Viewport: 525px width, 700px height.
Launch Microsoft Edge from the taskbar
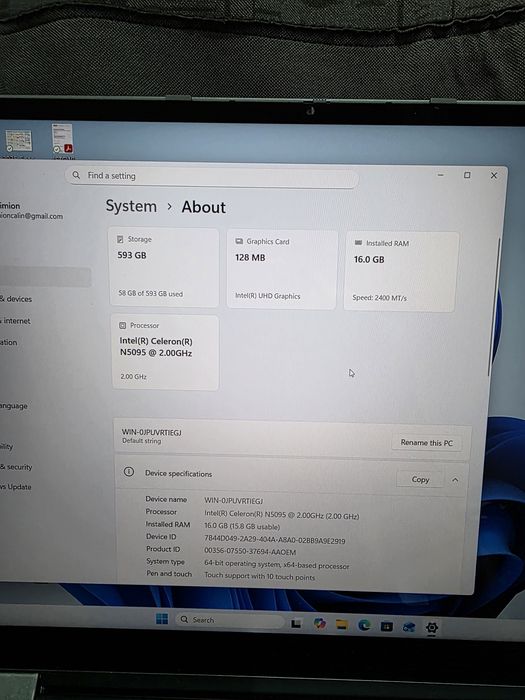(364, 625)
